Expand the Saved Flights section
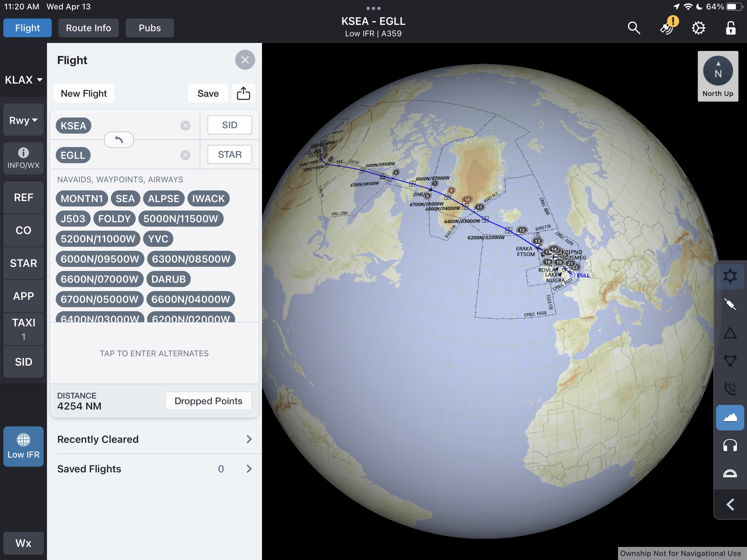 tap(153, 469)
